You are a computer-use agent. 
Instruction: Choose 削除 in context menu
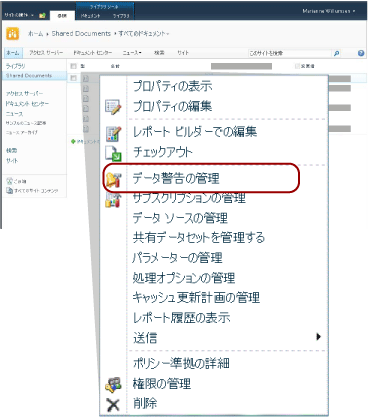(x=145, y=403)
